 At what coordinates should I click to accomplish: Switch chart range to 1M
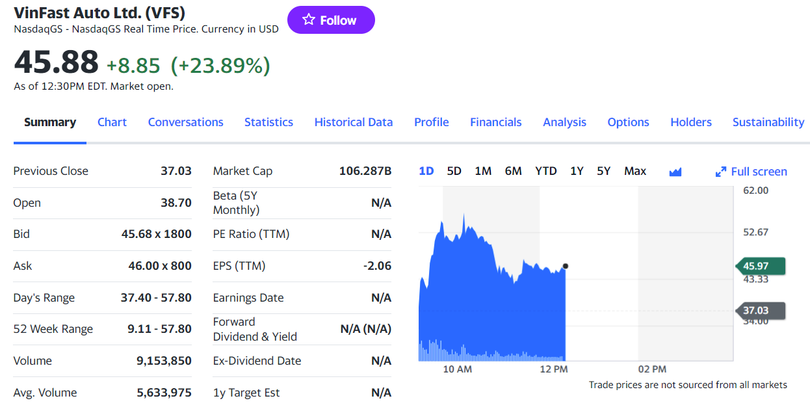[483, 171]
